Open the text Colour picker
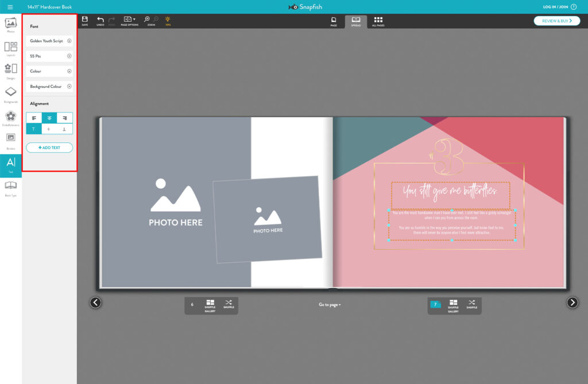The width and height of the screenshot is (588, 384). click(50, 72)
